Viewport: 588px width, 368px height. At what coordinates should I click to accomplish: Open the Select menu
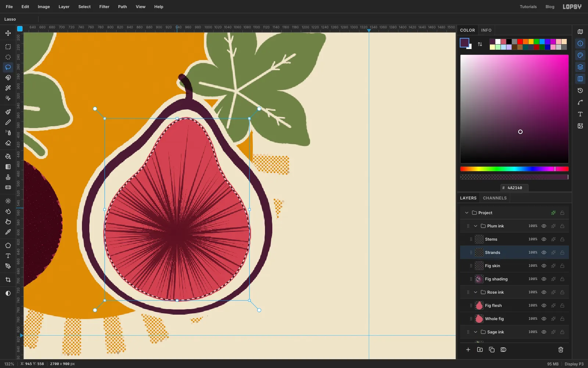pyautogui.click(x=85, y=7)
